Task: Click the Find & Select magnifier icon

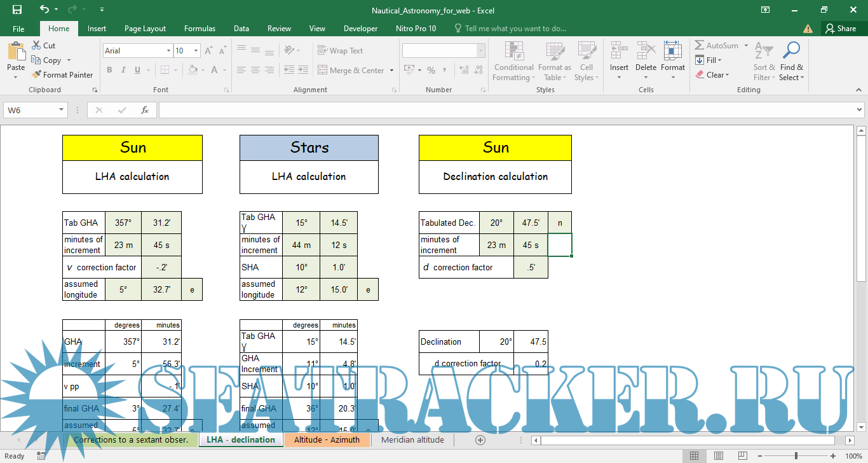Action: [791, 52]
